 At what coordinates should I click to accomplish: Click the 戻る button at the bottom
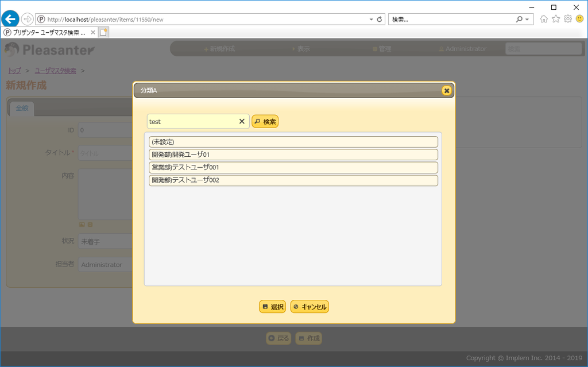point(278,338)
